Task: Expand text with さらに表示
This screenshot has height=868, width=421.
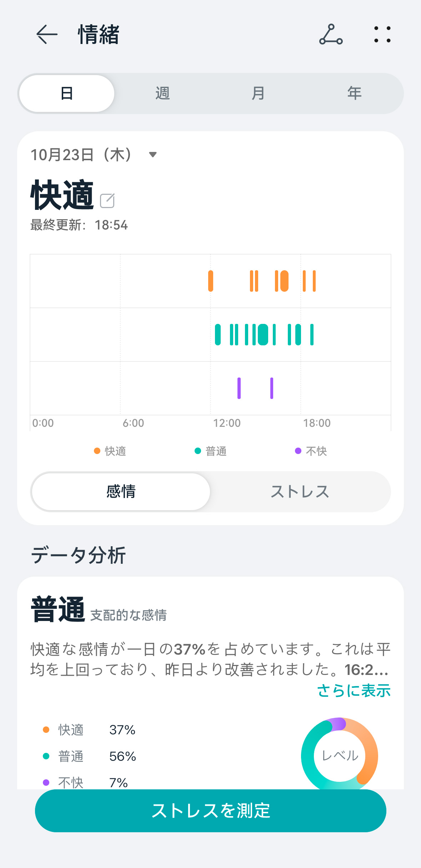Action: (x=354, y=690)
